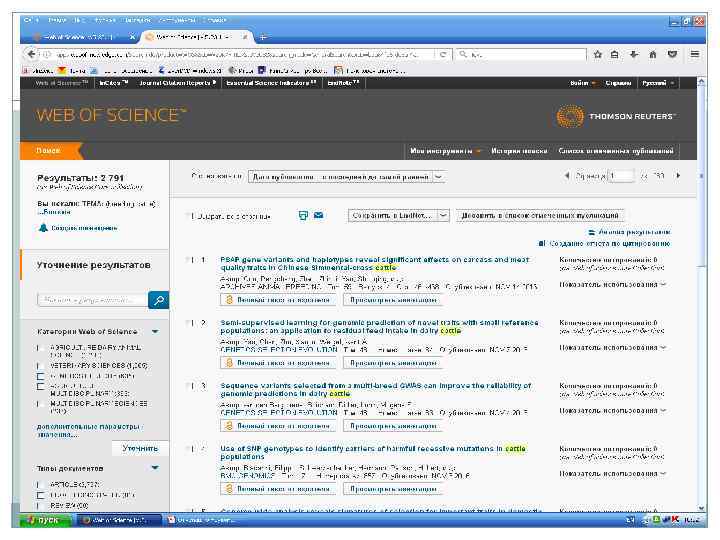The width and height of the screenshot is (720, 540).
Task: Go to next results page arrow
Action: (x=678, y=176)
